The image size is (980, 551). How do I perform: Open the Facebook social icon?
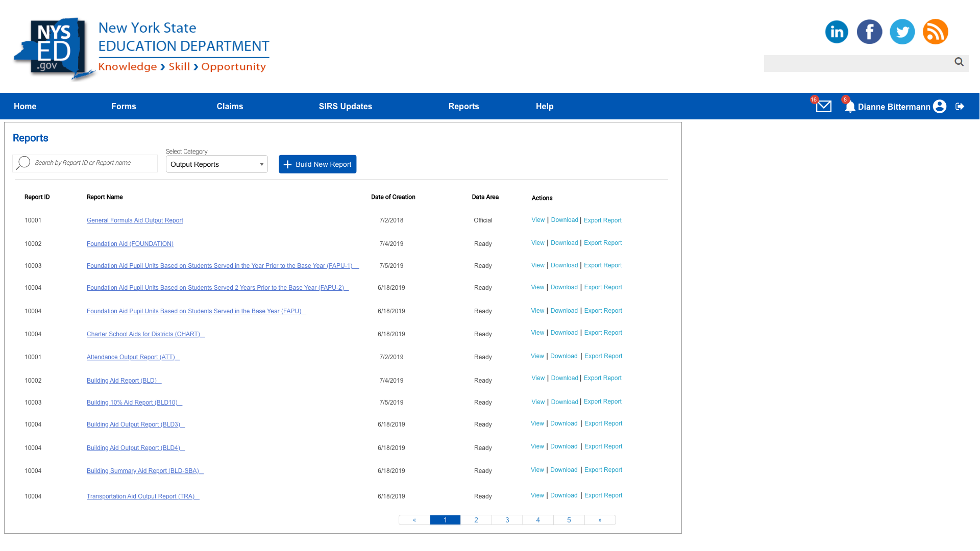pyautogui.click(x=869, y=32)
